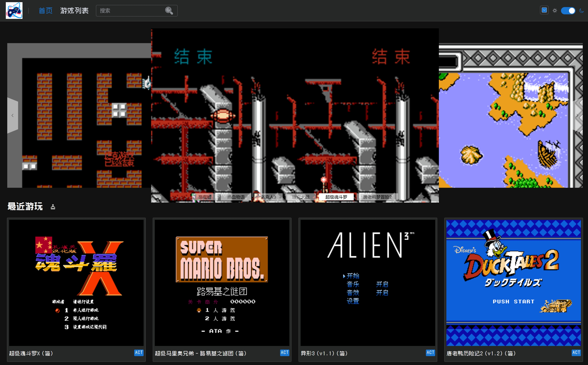Click the 超级魂斗罗X (简) title
The width and height of the screenshot is (588, 365).
click(x=31, y=353)
